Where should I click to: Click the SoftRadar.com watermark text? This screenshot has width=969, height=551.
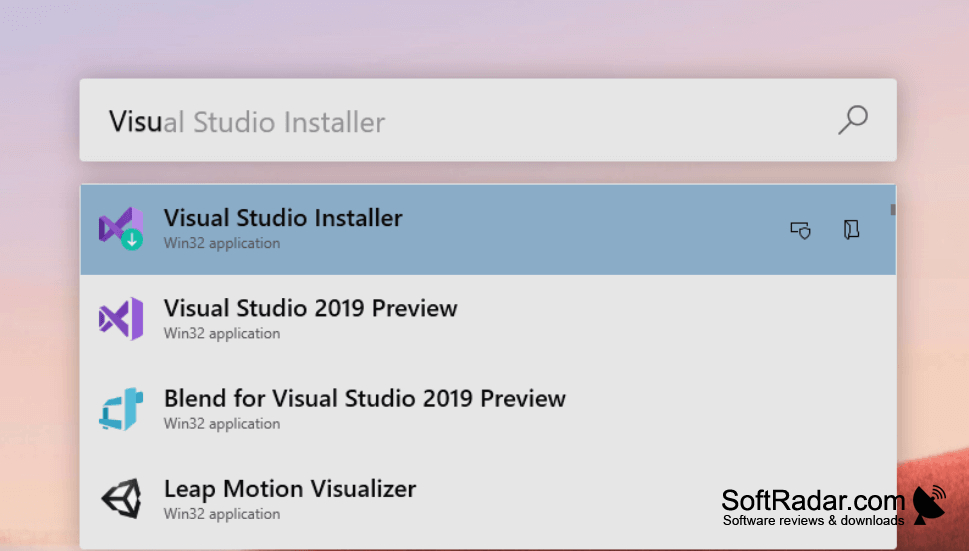click(x=813, y=500)
